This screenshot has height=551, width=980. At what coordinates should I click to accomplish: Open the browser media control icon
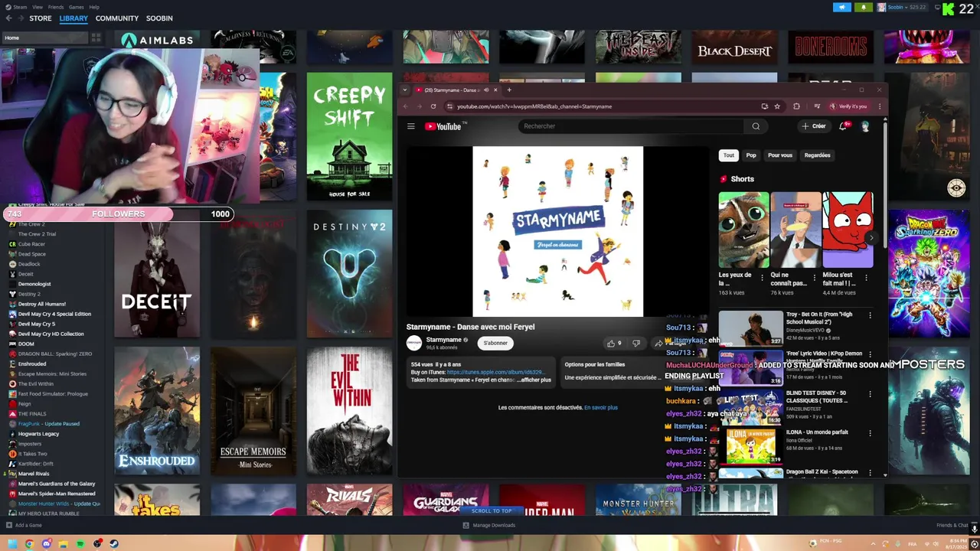click(817, 106)
